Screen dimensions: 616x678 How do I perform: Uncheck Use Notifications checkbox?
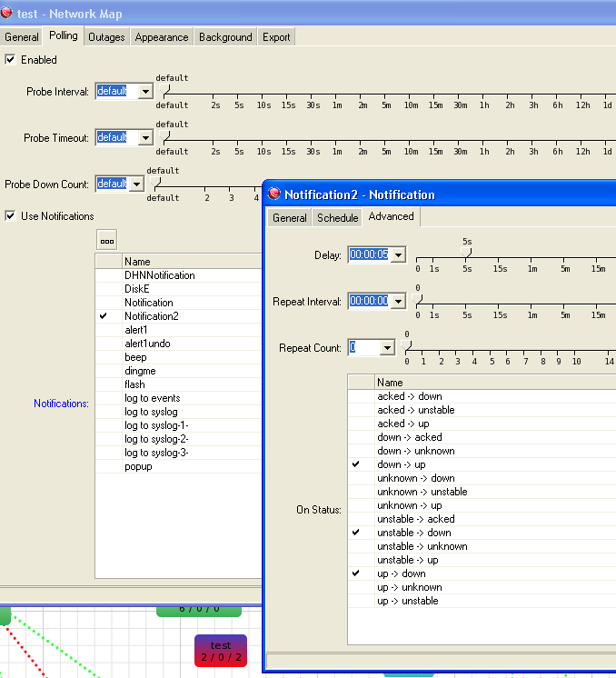11,216
